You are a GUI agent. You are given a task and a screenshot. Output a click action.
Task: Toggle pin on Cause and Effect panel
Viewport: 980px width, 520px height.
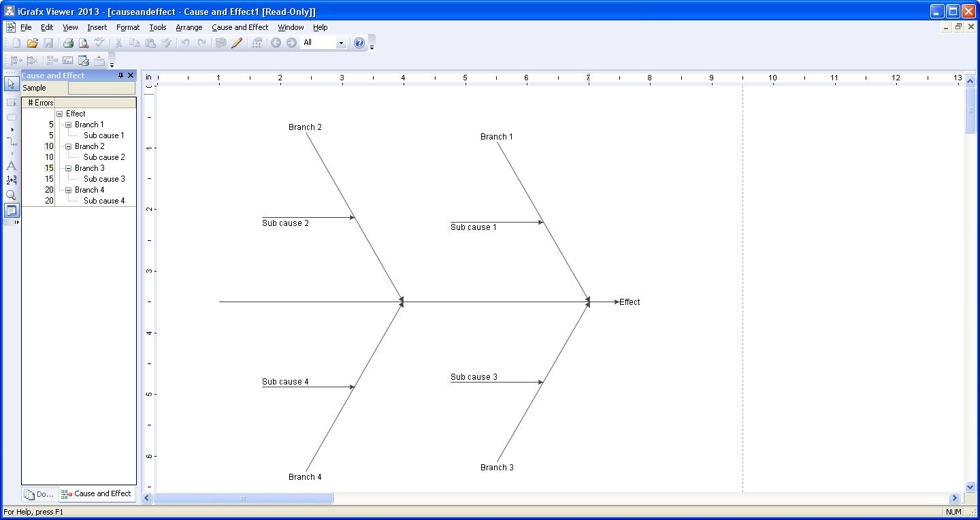[120, 76]
